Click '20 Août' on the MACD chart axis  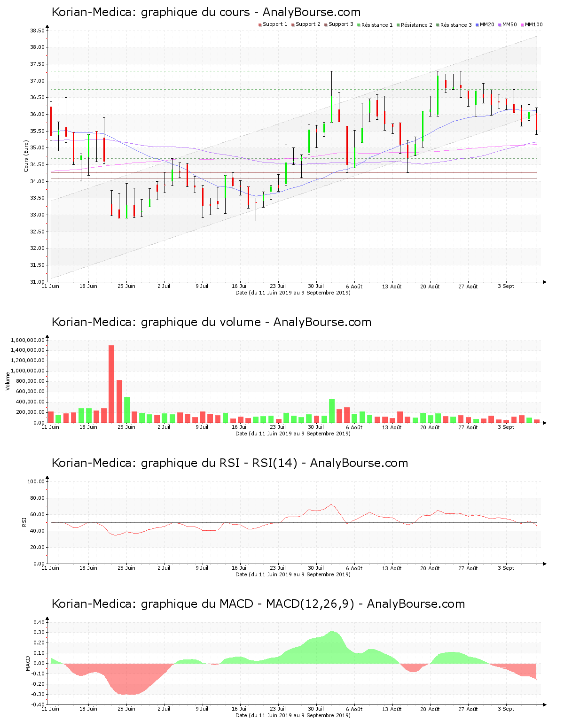click(430, 709)
